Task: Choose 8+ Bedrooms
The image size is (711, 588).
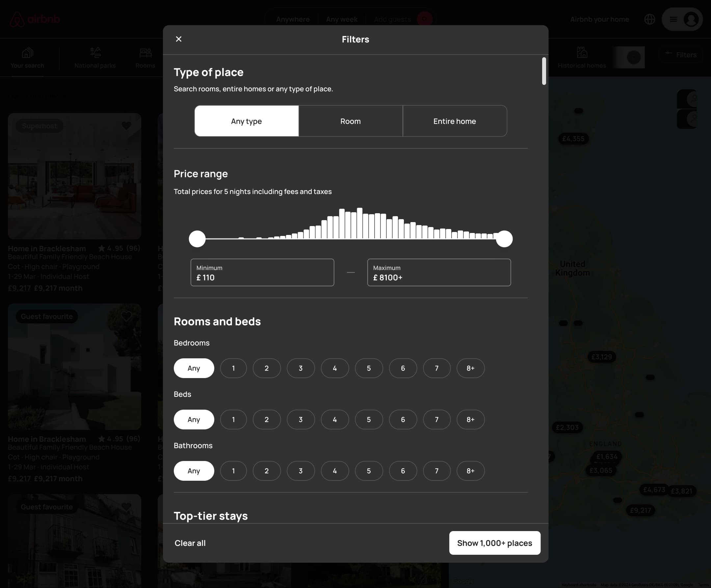Action: [471, 368]
